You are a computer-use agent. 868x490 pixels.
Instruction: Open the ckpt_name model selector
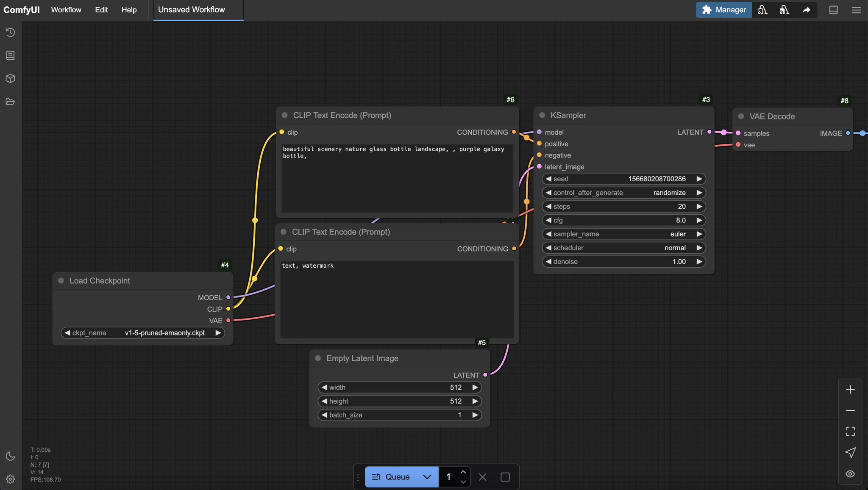(x=143, y=333)
